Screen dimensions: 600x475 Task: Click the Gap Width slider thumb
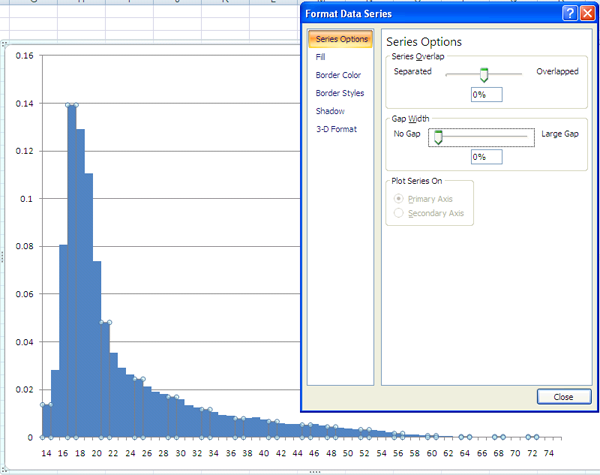tap(436, 137)
